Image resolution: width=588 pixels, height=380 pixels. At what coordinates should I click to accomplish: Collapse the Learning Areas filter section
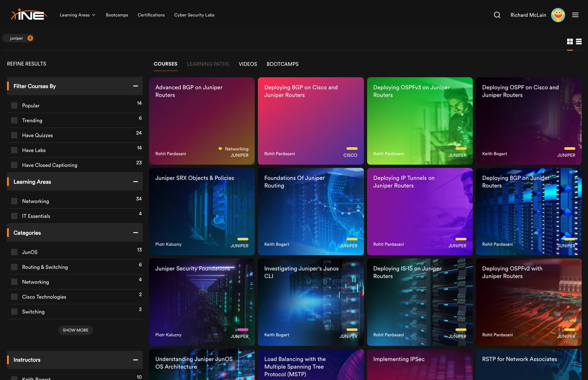(x=135, y=182)
